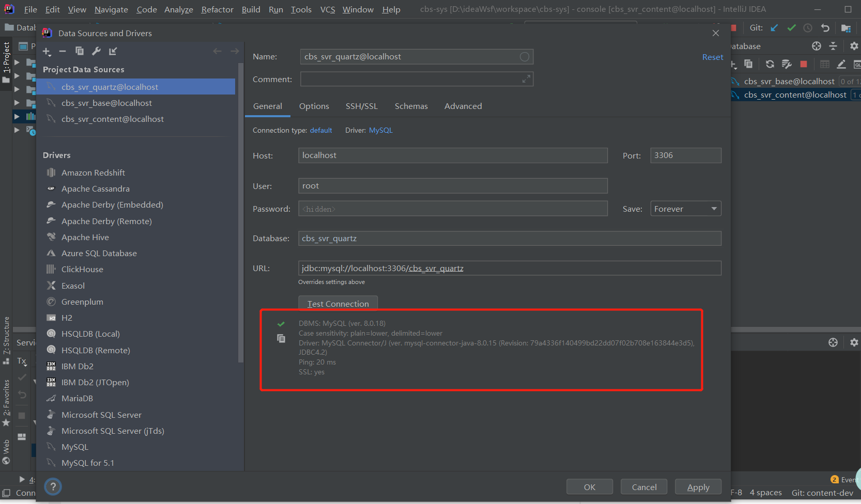
Task: Select the Microsoft SQL Server (jTds) driver
Action: [x=113, y=431]
